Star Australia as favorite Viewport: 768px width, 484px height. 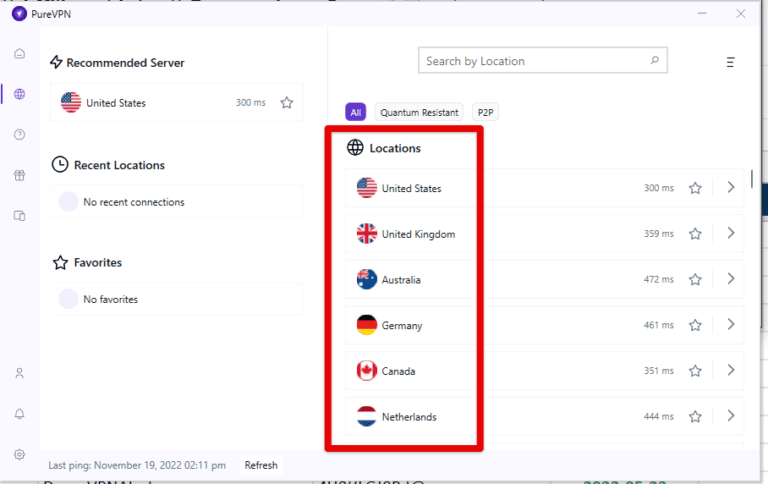click(695, 279)
